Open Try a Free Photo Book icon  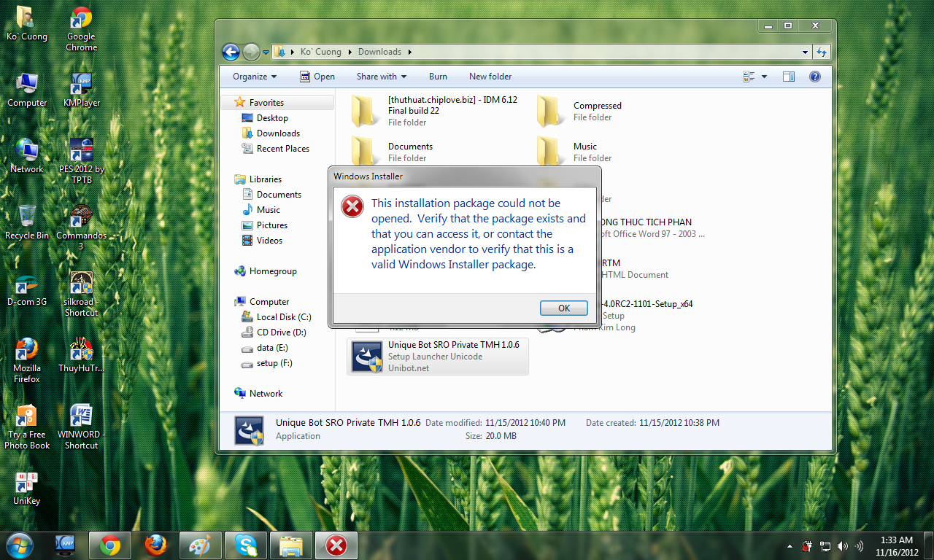point(27,427)
